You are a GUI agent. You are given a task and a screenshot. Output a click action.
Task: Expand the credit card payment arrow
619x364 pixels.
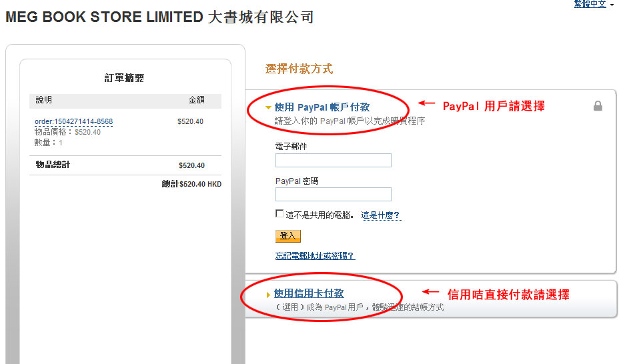[268, 295]
